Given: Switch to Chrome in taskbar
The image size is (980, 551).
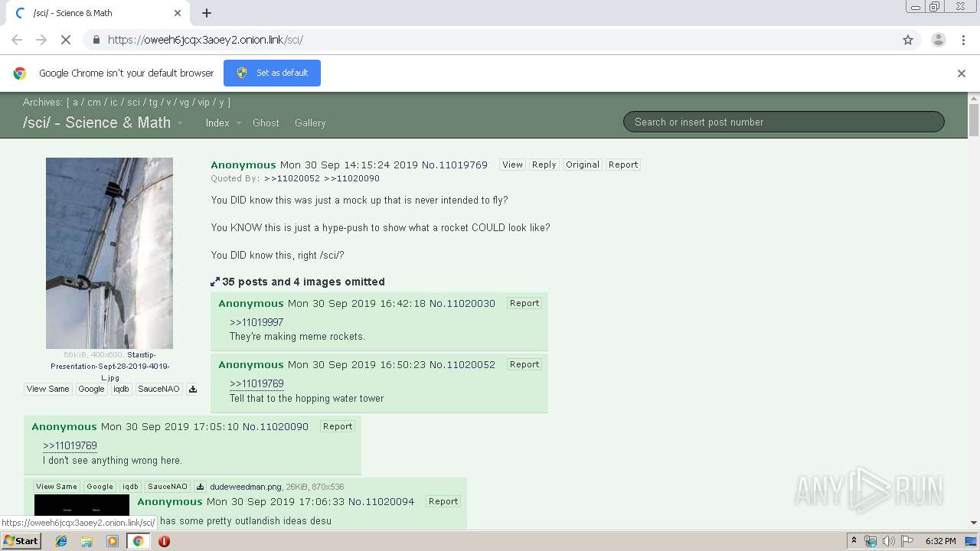Looking at the screenshot, I should pyautogui.click(x=138, y=541).
